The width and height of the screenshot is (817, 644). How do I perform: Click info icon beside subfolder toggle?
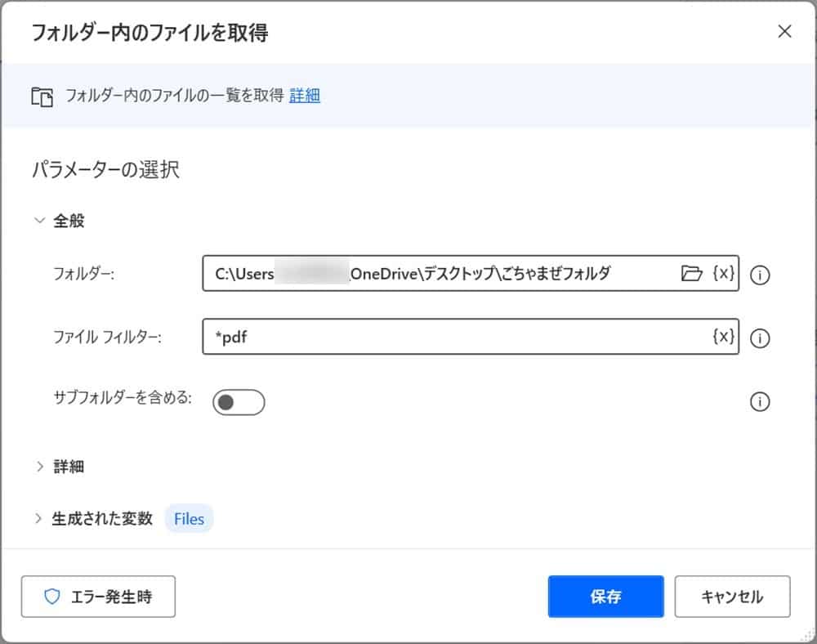[760, 402]
